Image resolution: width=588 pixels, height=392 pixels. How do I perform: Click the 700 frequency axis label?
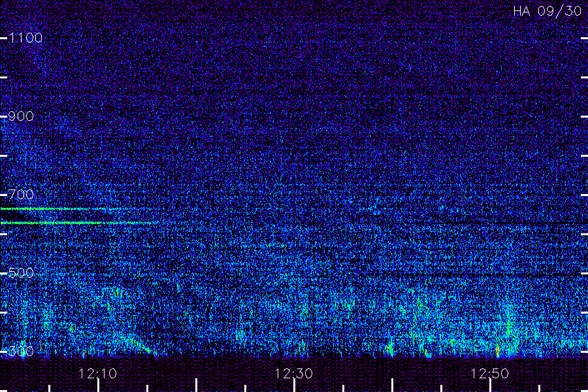point(21,194)
